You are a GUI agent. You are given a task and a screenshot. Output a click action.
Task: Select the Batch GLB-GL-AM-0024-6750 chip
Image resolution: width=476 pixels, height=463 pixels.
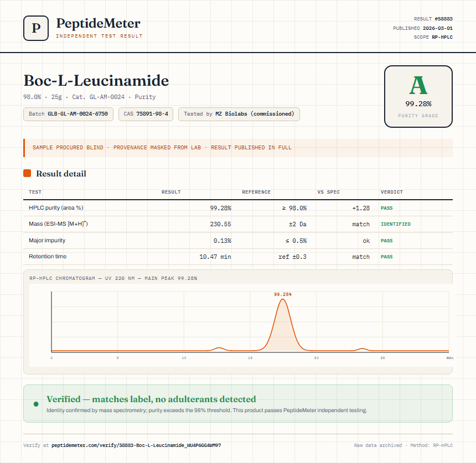click(x=68, y=114)
